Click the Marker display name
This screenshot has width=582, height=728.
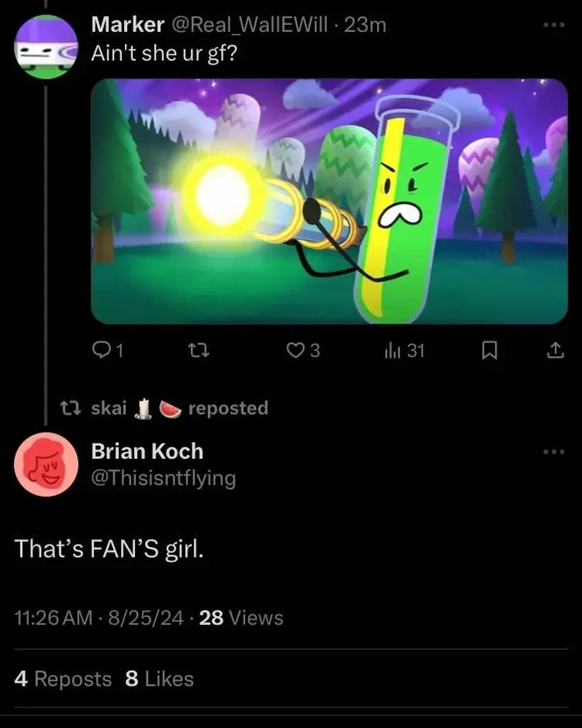(x=127, y=25)
